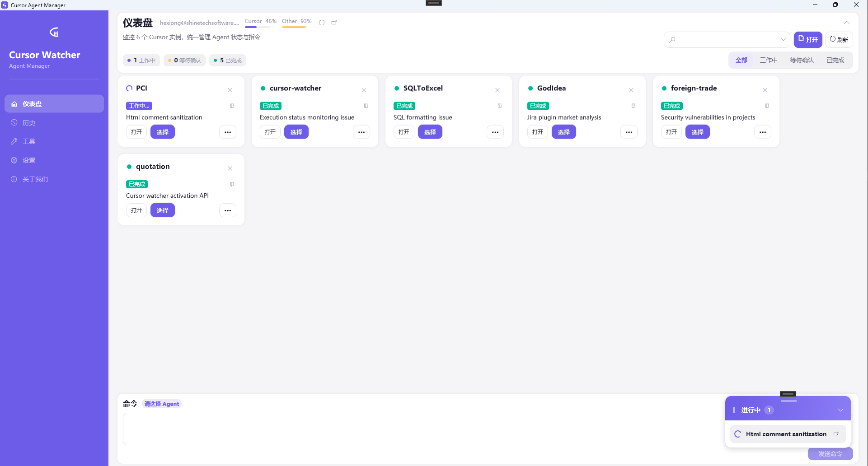Click the 1 工作中 status chip
The height and width of the screenshot is (466, 868).
pyautogui.click(x=141, y=60)
